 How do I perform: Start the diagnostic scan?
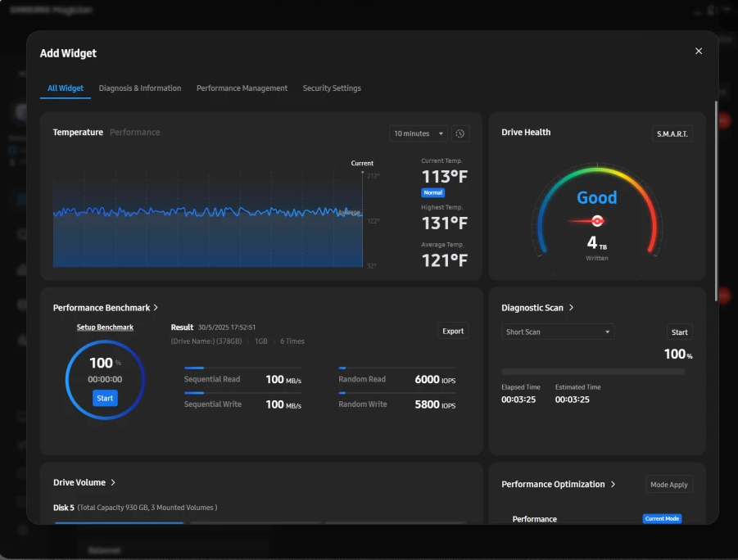point(679,332)
